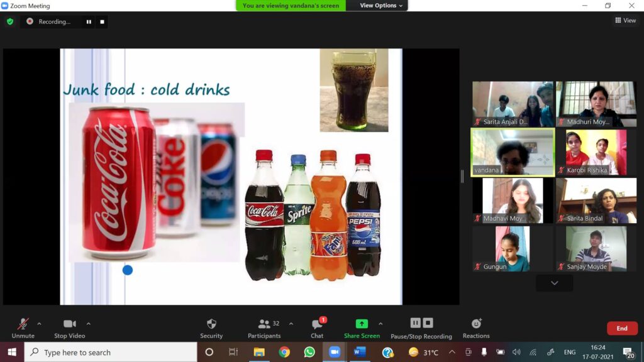Open Wi-Fi network tray icon

click(x=533, y=352)
